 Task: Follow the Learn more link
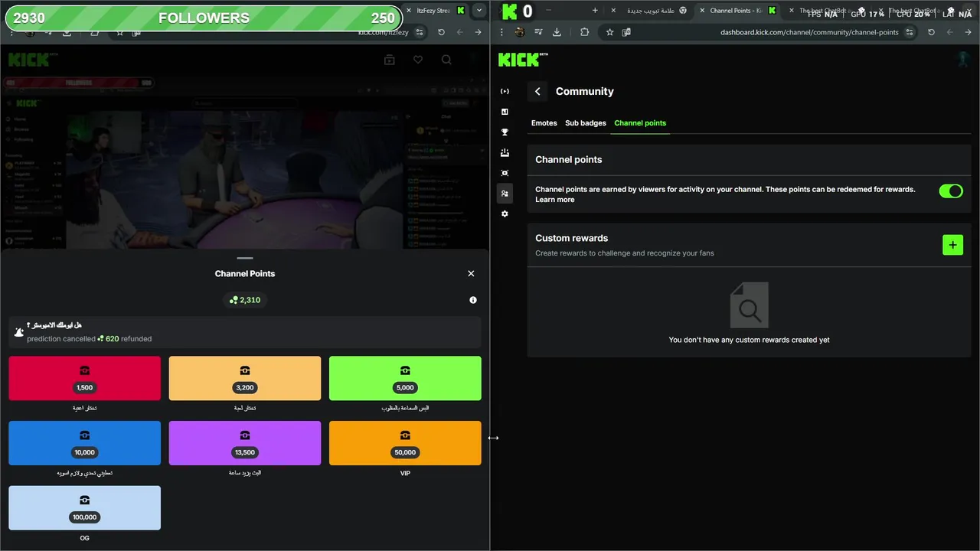[x=554, y=200]
